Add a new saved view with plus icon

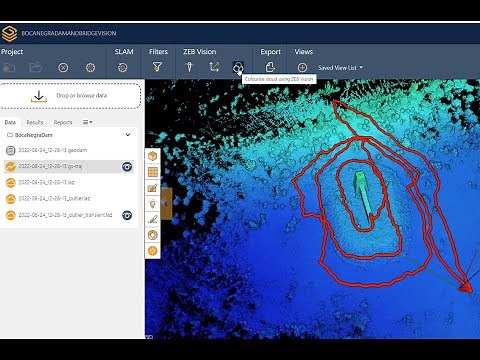(x=302, y=68)
